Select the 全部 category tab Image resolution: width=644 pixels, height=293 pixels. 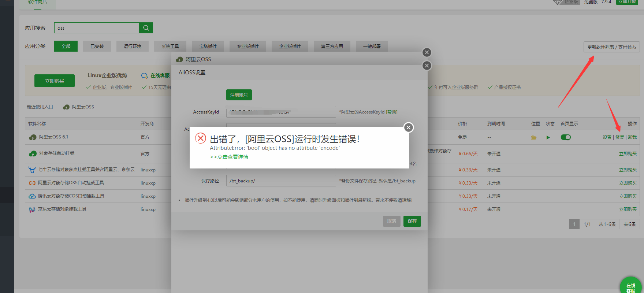coord(66,46)
